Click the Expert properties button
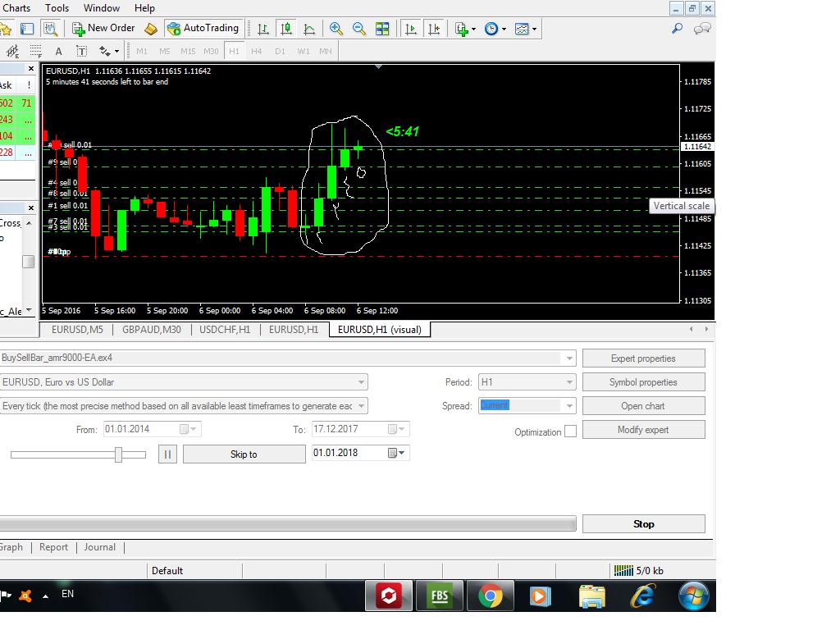 coord(643,358)
